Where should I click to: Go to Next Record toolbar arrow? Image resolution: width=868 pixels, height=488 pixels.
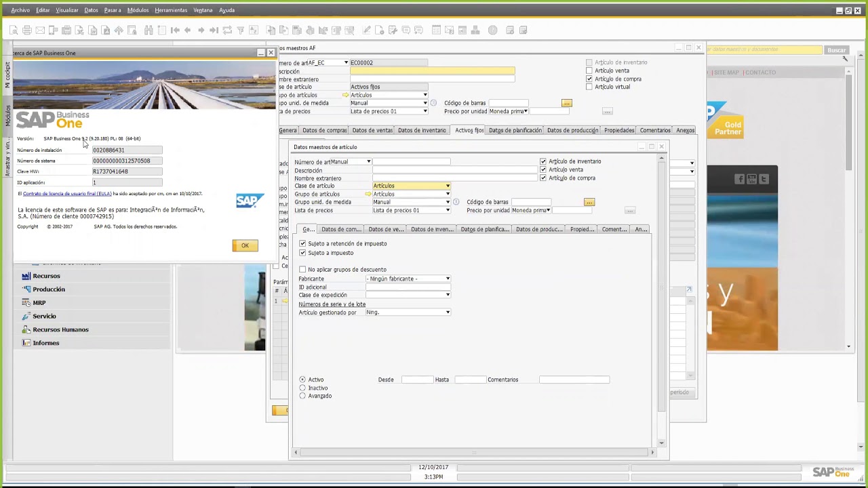[201, 30]
